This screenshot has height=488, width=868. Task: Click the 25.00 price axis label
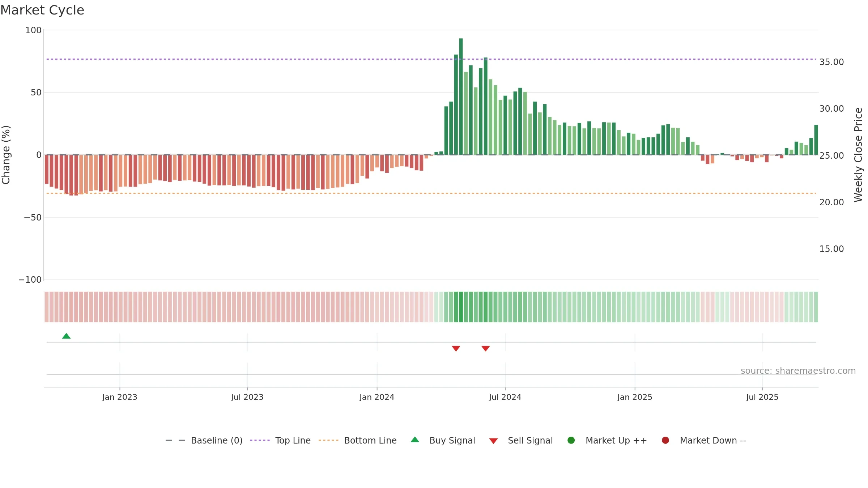(x=831, y=156)
